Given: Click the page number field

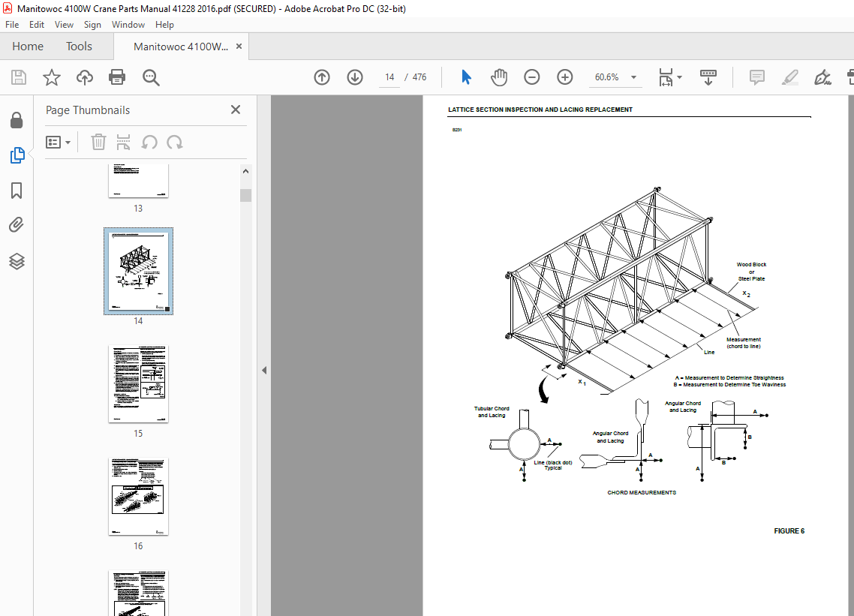Looking at the screenshot, I should pyautogui.click(x=389, y=77).
